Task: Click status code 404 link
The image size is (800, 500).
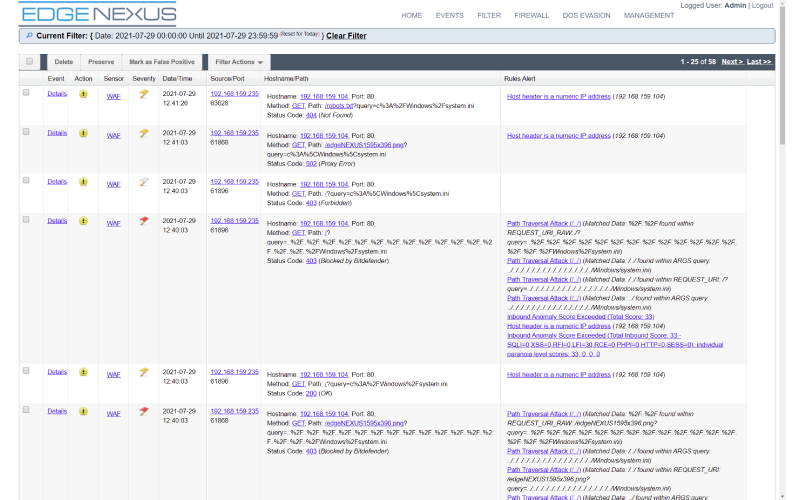Action: 311,115
